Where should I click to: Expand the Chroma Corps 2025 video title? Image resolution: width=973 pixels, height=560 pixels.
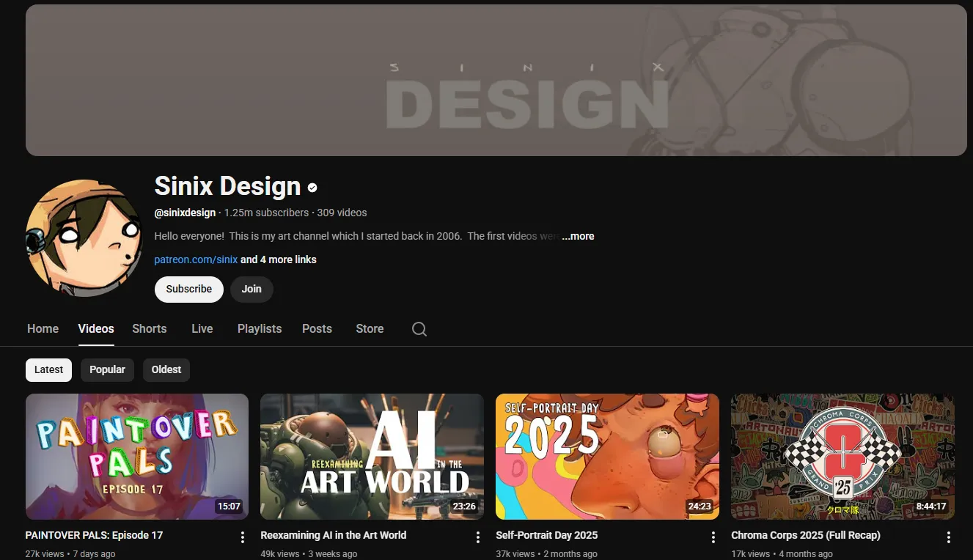806,535
